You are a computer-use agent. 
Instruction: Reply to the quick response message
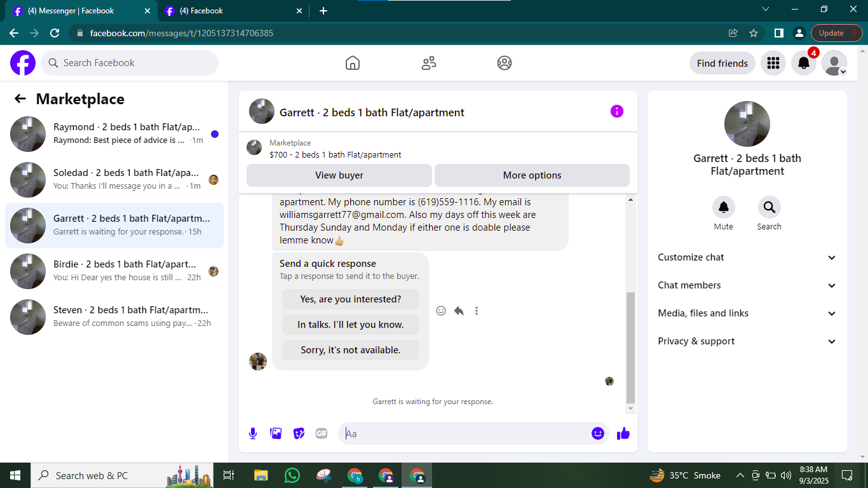(x=459, y=311)
